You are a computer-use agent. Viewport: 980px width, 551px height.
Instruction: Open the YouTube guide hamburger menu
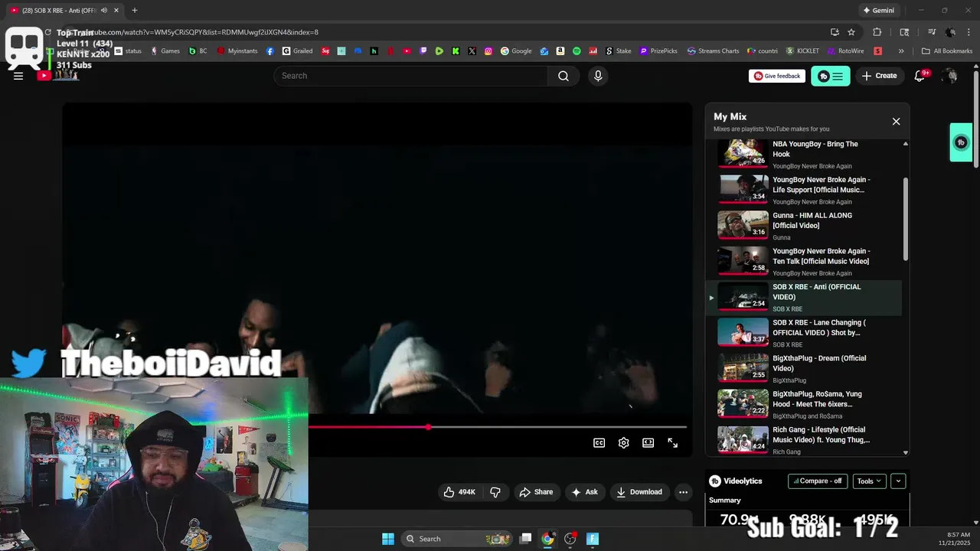click(18, 76)
